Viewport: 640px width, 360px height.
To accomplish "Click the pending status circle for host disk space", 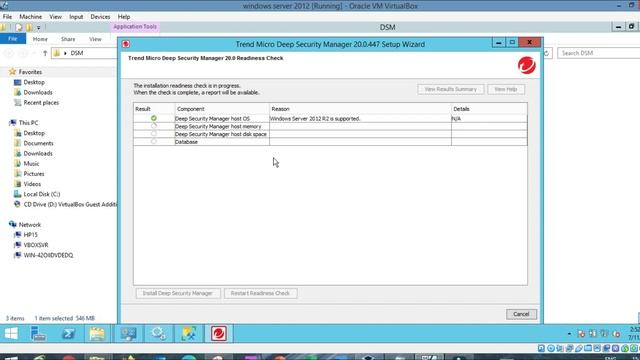I will (153, 134).
